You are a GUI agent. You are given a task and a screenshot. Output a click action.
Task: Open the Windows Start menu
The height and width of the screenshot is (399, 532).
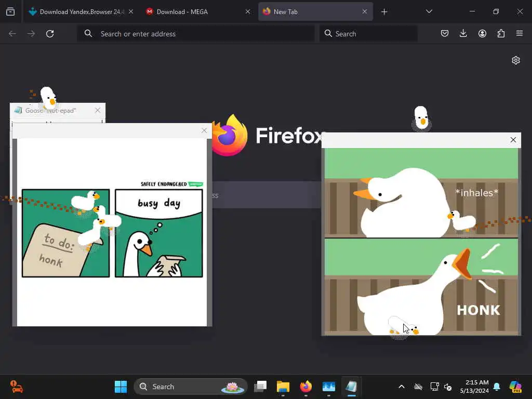tap(121, 387)
